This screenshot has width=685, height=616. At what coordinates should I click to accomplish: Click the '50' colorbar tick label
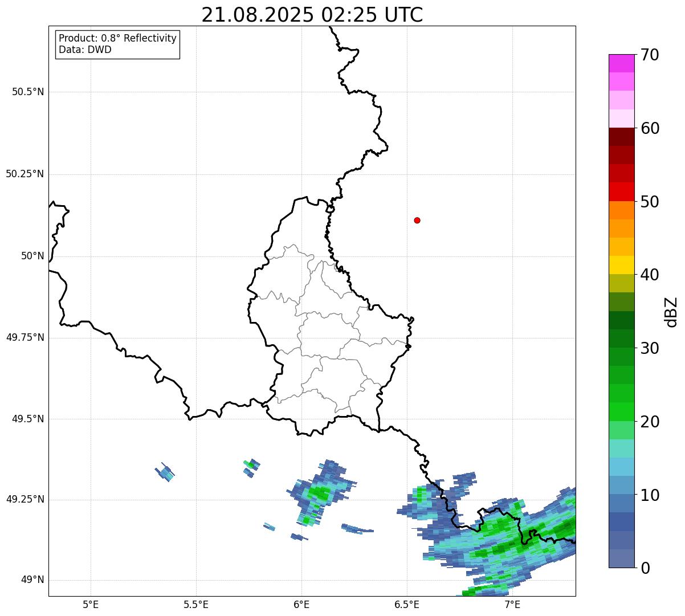coord(650,202)
